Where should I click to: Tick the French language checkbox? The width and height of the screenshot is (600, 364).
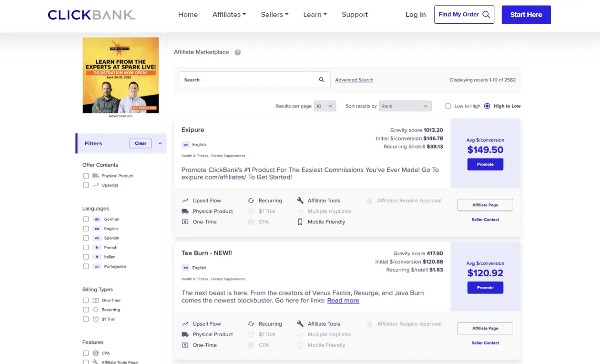(86, 248)
